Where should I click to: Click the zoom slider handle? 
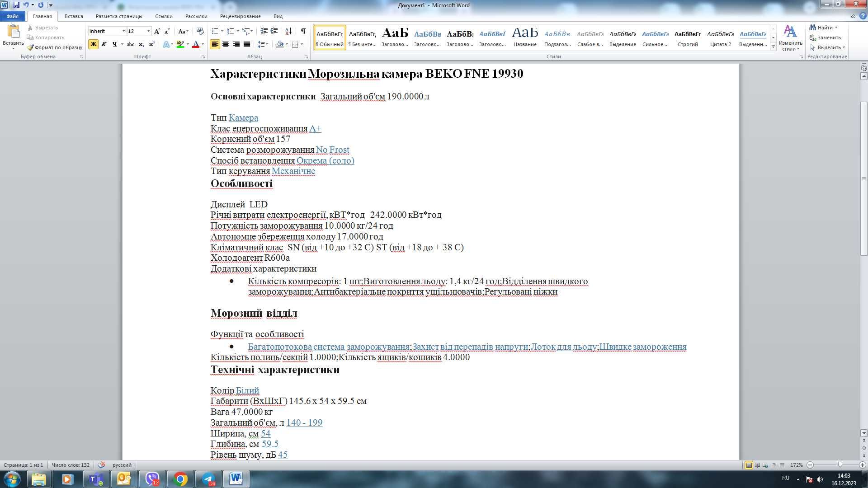click(x=840, y=465)
